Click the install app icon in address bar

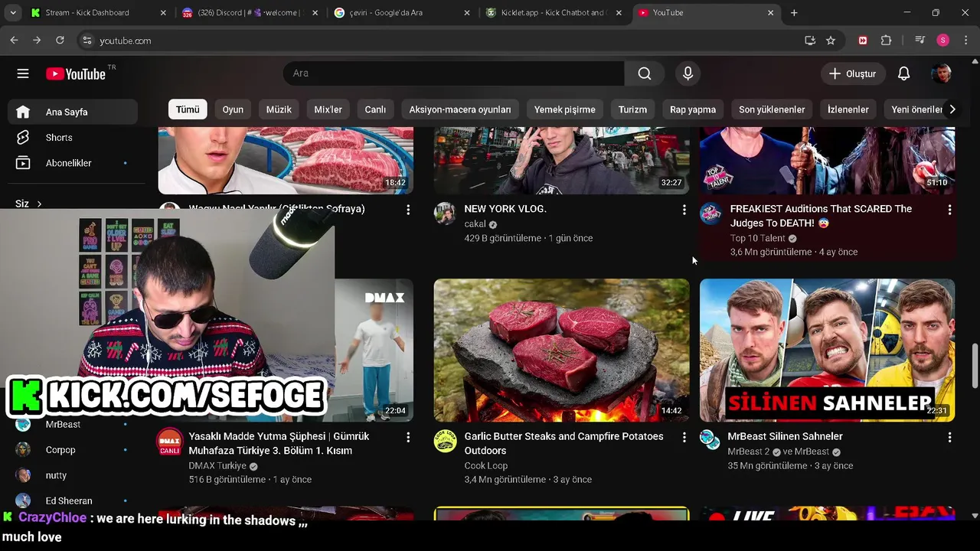pos(810,41)
